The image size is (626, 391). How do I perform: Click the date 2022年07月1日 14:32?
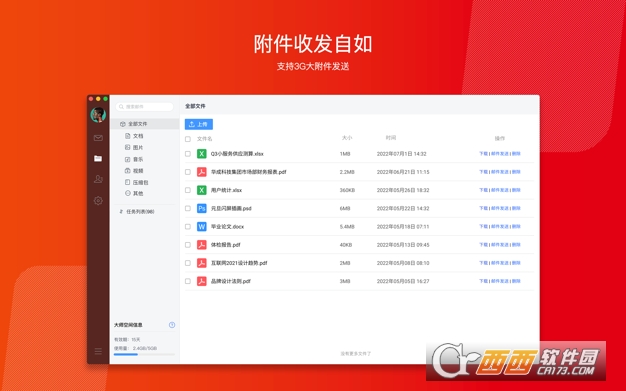(x=402, y=154)
